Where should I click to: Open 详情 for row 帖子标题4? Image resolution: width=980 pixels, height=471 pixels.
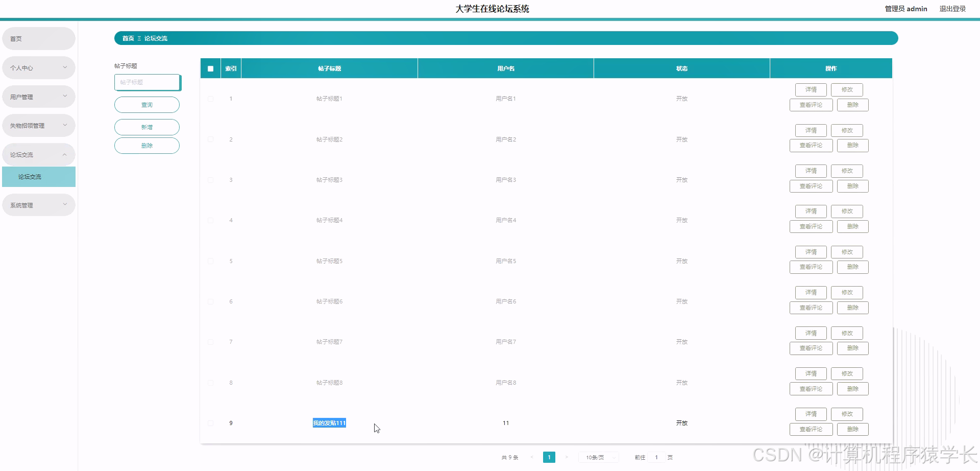coord(811,211)
